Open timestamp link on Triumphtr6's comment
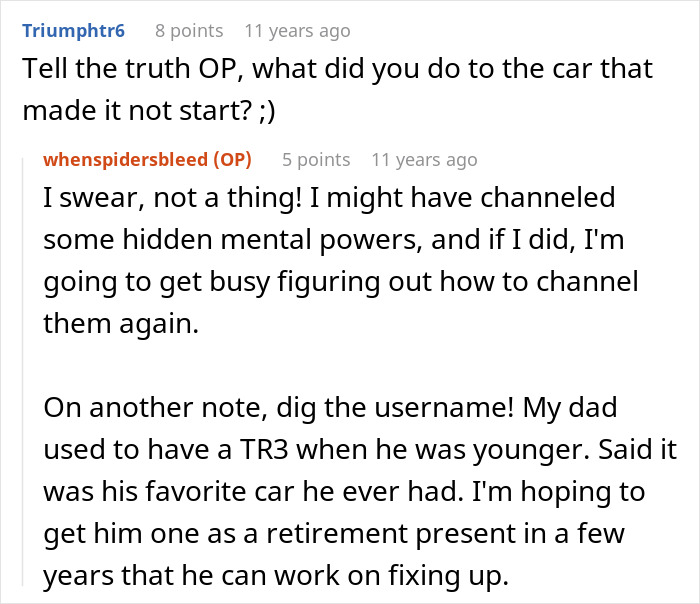 [x=297, y=30]
